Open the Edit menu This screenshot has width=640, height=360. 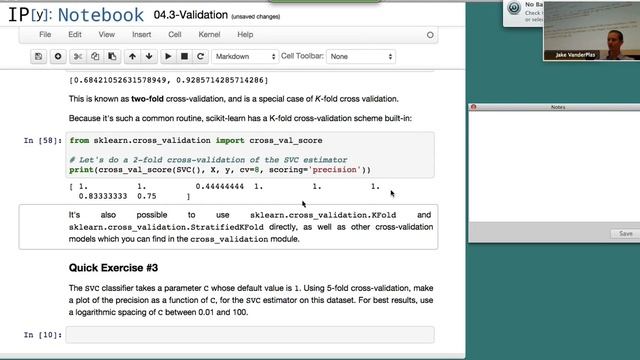click(x=75, y=35)
